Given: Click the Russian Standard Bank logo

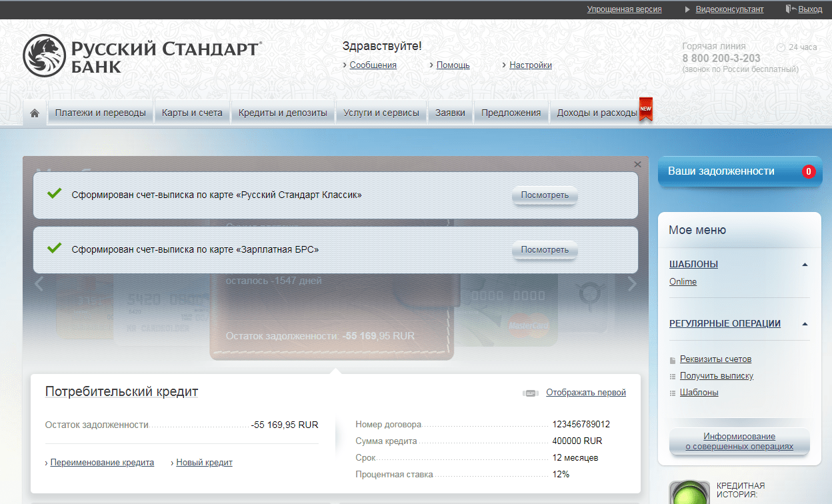Looking at the screenshot, I should point(142,55).
